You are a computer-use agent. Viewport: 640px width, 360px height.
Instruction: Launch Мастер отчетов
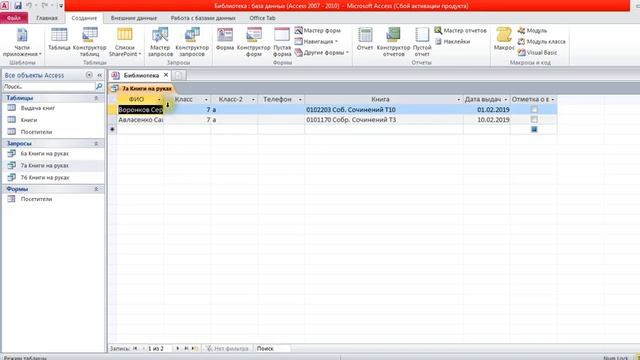click(x=460, y=31)
